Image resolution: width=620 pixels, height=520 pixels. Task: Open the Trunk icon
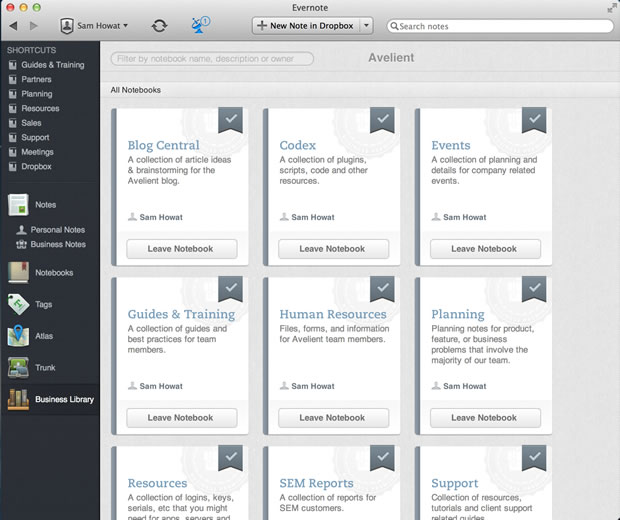click(x=18, y=367)
